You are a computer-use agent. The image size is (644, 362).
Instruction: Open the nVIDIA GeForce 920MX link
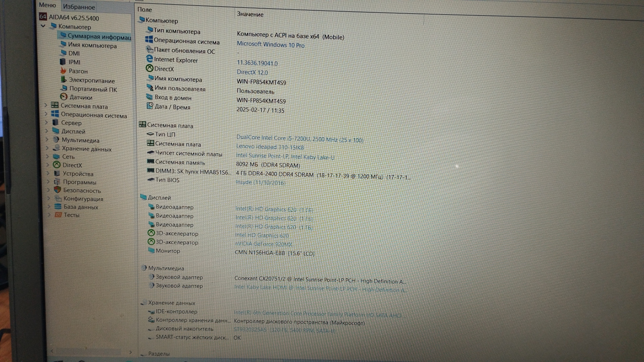tap(264, 244)
